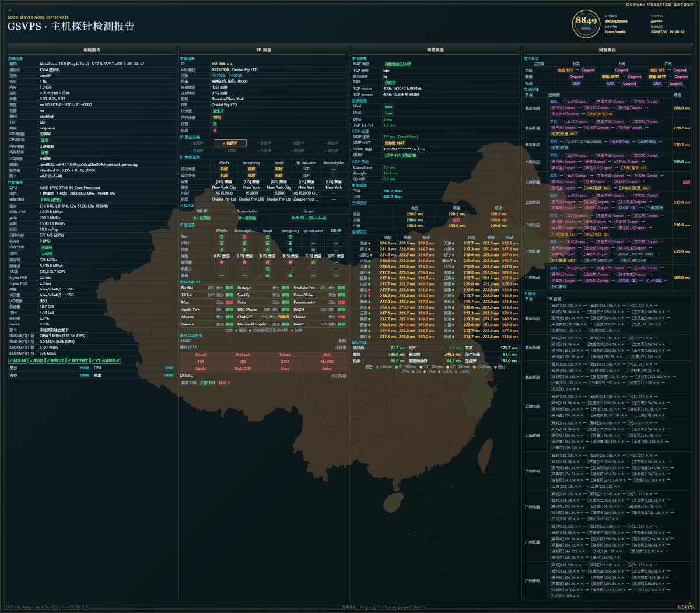This screenshot has height=613, width=700.
Task: Open the GitHub gsvps/GSNode link in the footer
Action: click(391, 607)
